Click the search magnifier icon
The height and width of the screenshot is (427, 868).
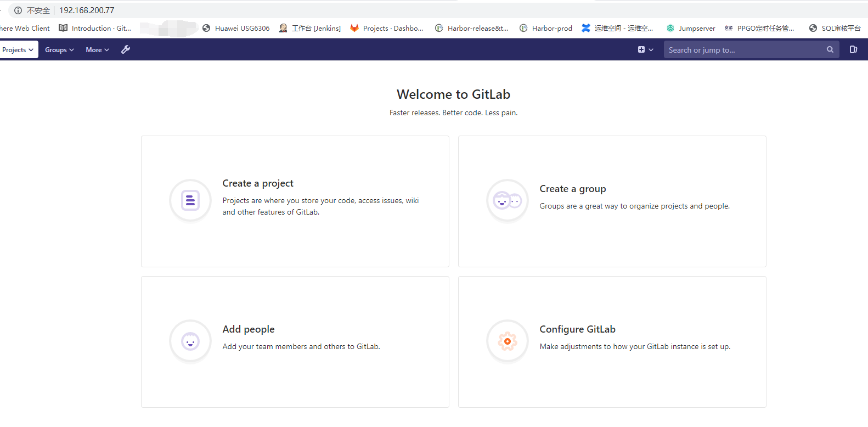tap(830, 49)
